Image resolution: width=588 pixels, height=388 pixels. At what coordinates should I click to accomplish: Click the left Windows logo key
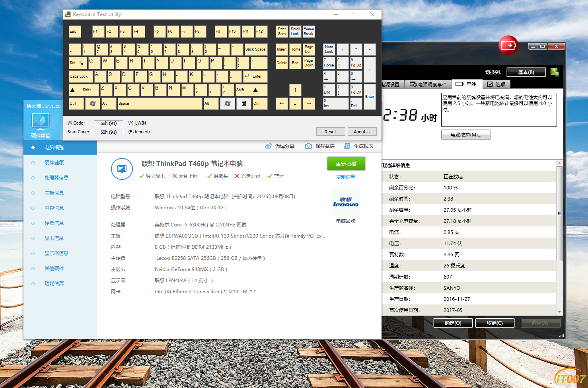[92, 103]
